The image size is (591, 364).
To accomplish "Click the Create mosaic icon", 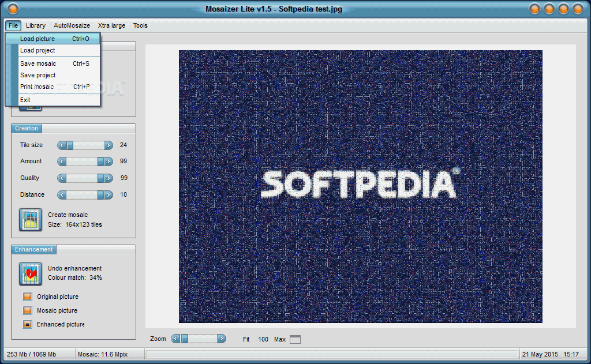I will (31, 220).
